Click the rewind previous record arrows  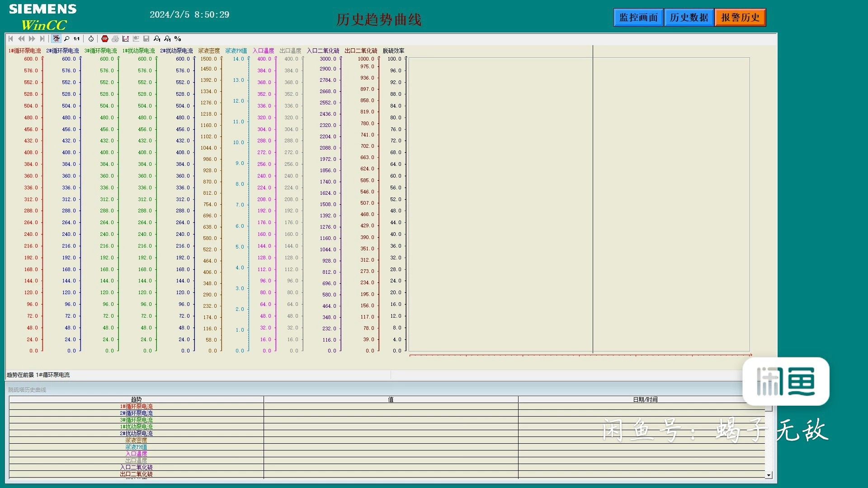(x=21, y=39)
